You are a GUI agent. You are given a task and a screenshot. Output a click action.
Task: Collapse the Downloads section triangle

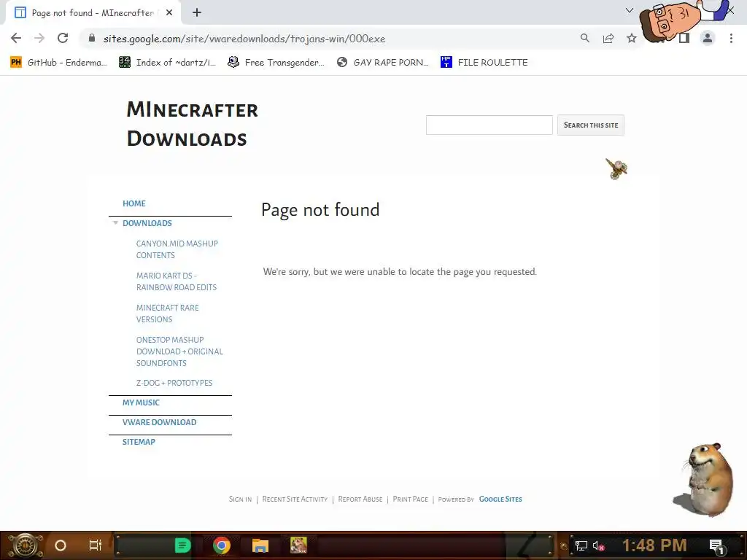click(115, 223)
